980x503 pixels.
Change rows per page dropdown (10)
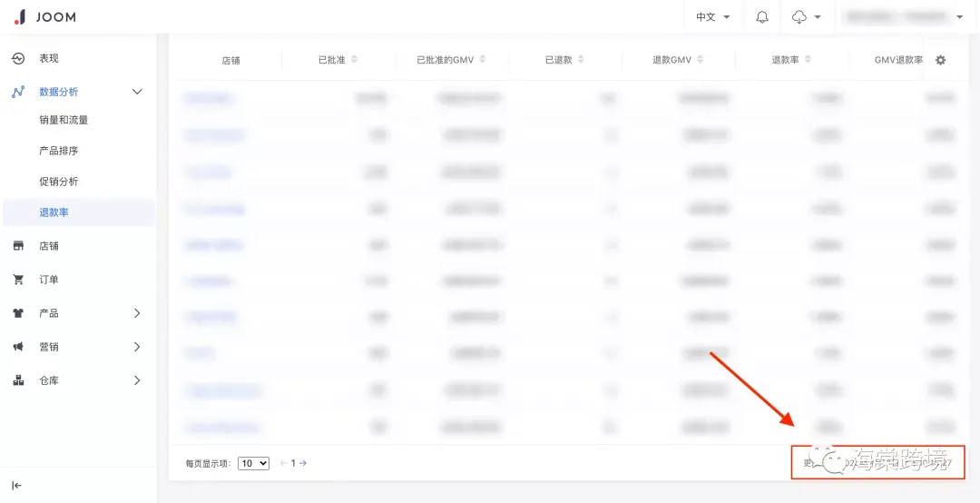pyautogui.click(x=254, y=464)
